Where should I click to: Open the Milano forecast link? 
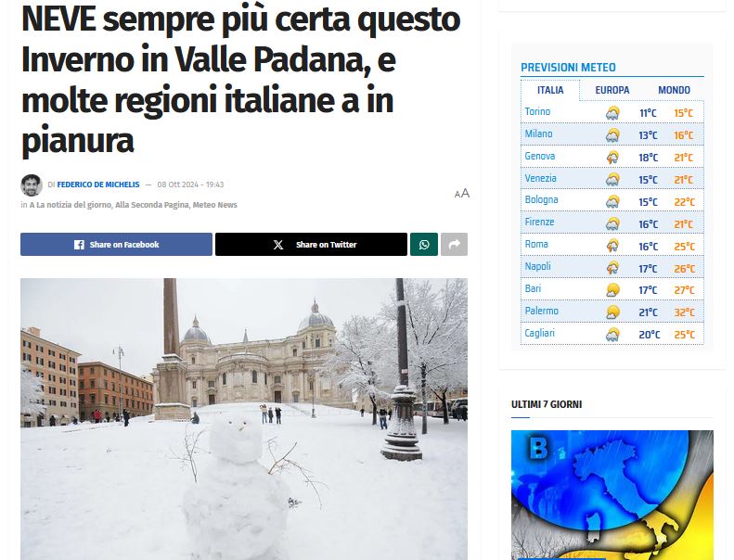(x=538, y=134)
